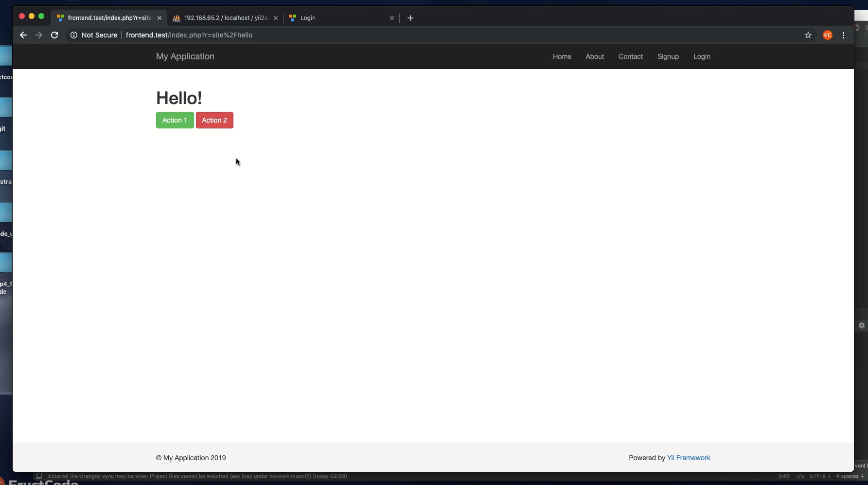Open the Signup nav link
Screen dimensions: 868x485
pyautogui.click(x=668, y=56)
